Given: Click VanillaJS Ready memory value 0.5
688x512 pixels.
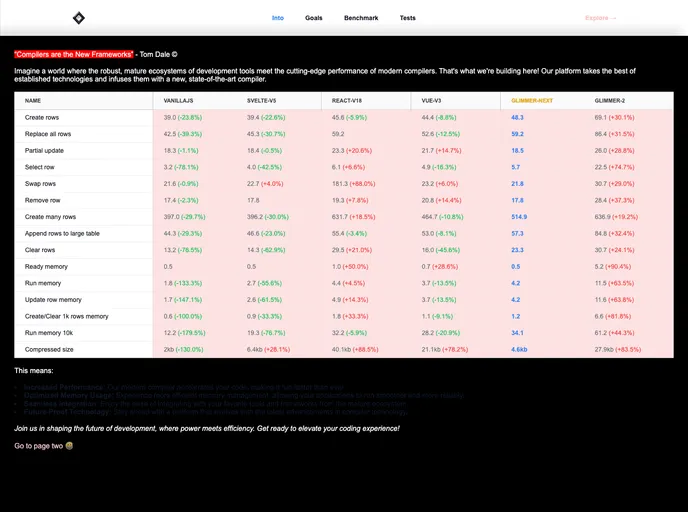Looking at the screenshot, I should pyautogui.click(x=168, y=267).
